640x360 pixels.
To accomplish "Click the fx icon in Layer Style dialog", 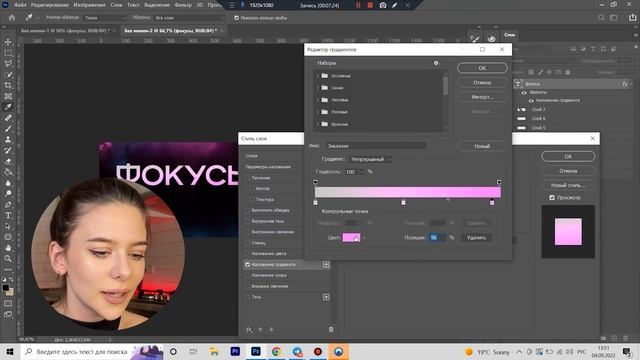I will click(249, 329).
